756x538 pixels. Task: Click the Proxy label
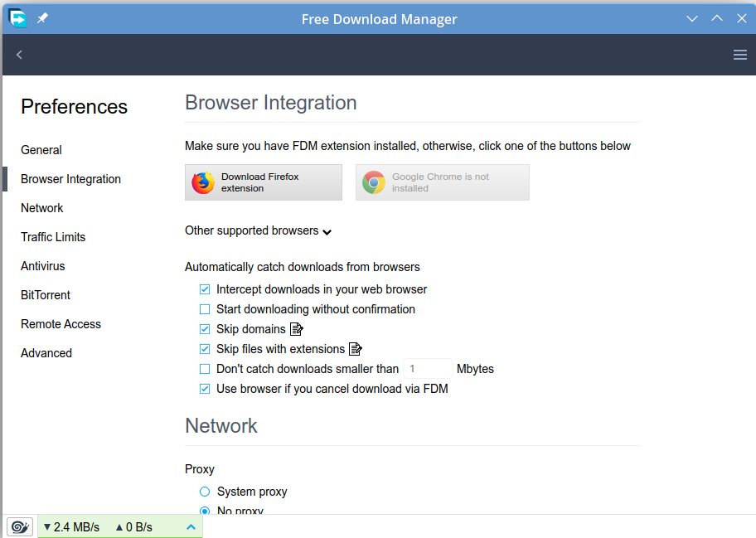click(x=200, y=469)
